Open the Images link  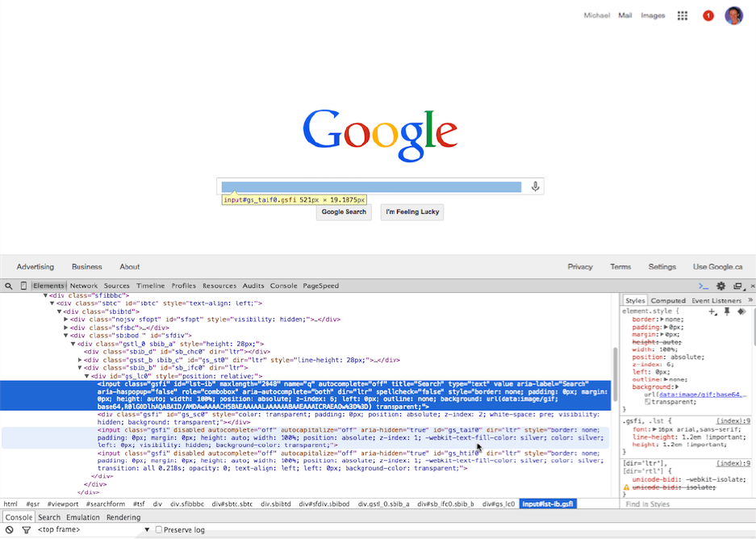click(653, 15)
